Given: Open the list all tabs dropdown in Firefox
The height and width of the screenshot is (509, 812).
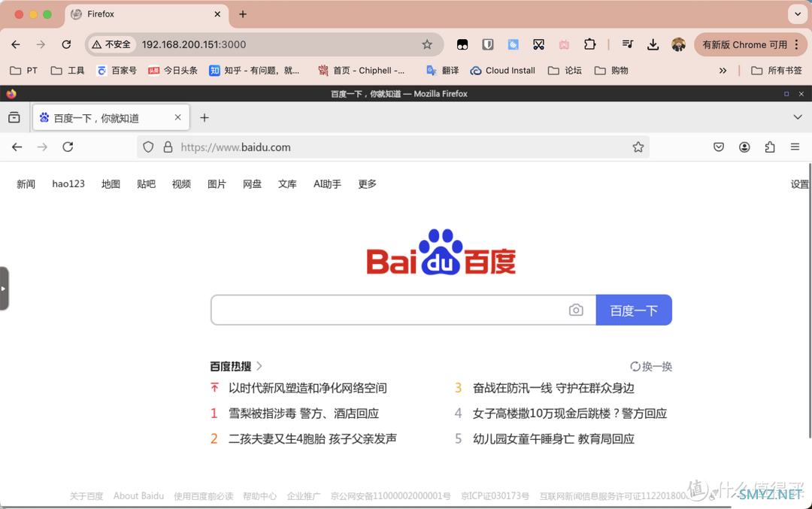Looking at the screenshot, I should tap(798, 117).
